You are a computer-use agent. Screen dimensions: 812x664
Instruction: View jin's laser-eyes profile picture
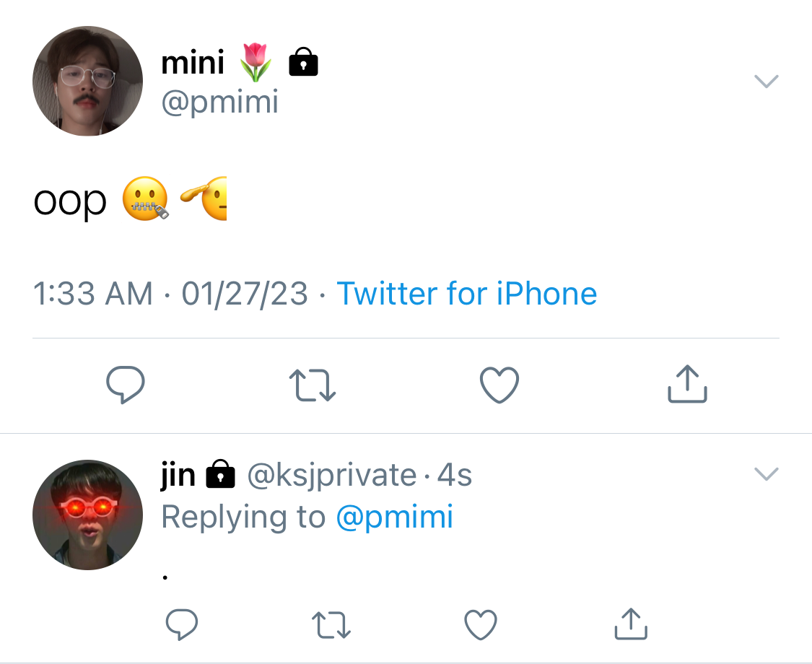[87, 515]
